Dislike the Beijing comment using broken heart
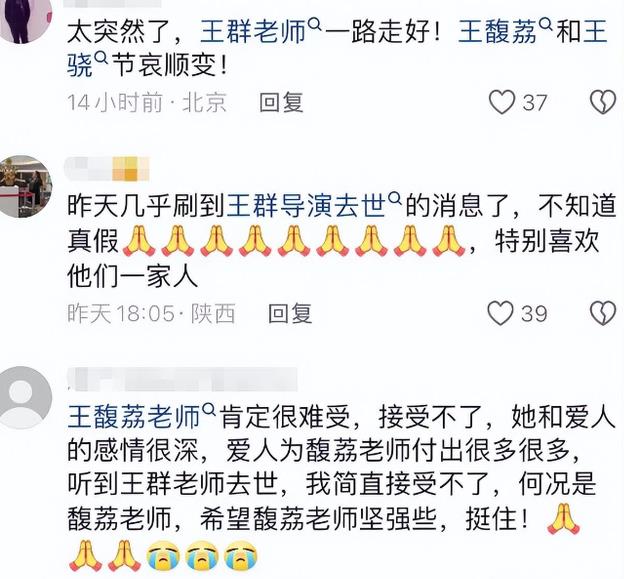 603,102
